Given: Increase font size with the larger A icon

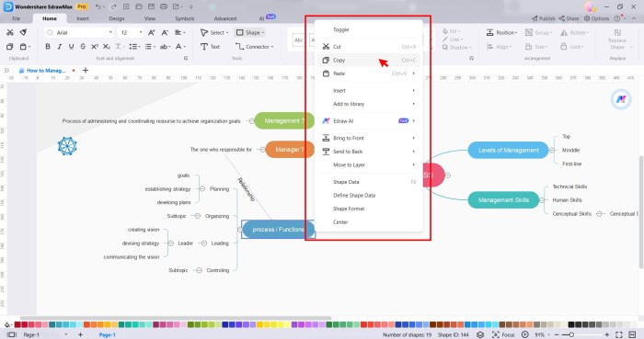Looking at the screenshot, I should point(151,32).
